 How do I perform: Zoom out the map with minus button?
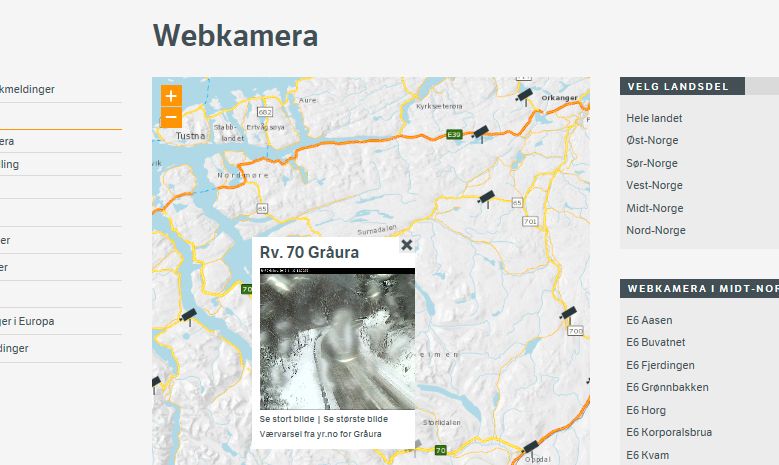click(171, 118)
